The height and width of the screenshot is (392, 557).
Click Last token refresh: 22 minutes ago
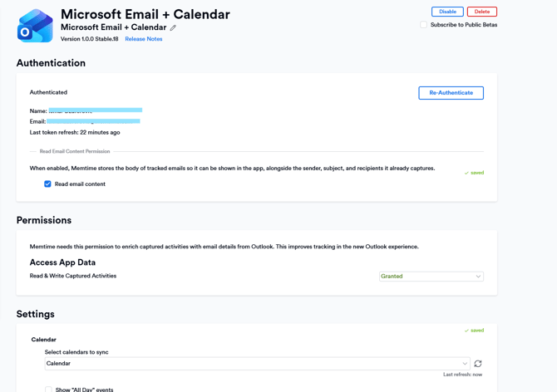pyautogui.click(x=75, y=132)
